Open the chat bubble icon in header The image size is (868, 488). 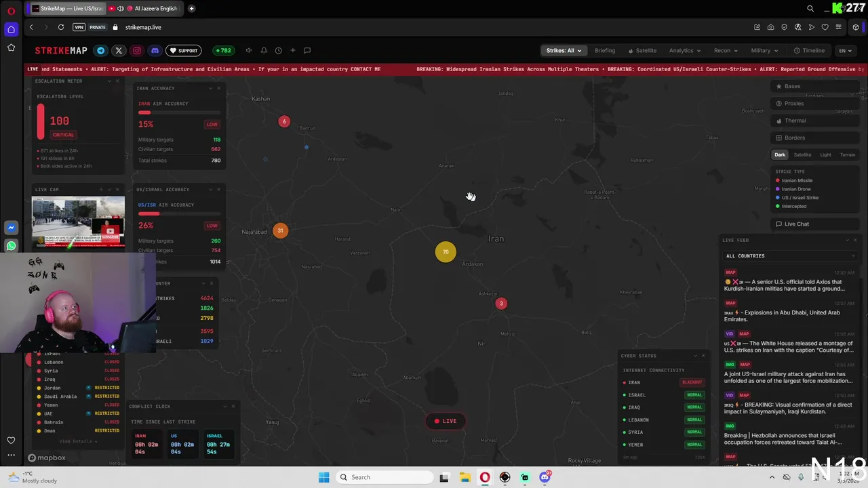[307, 50]
